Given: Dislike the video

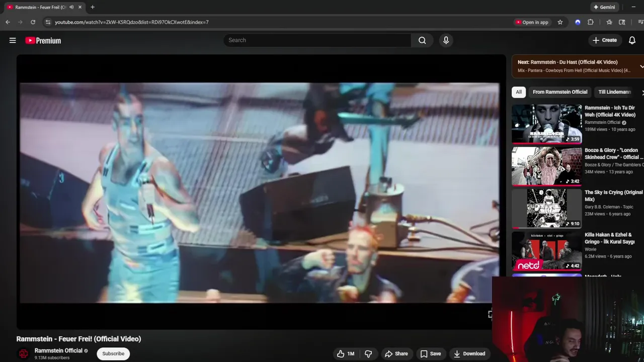Looking at the screenshot, I should point(368,354).
